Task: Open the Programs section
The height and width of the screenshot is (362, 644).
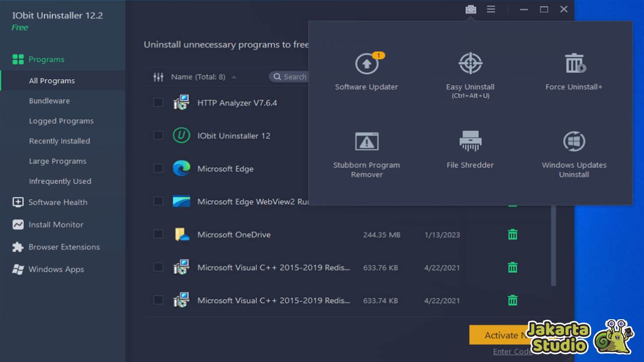Action: pos(46,59)
